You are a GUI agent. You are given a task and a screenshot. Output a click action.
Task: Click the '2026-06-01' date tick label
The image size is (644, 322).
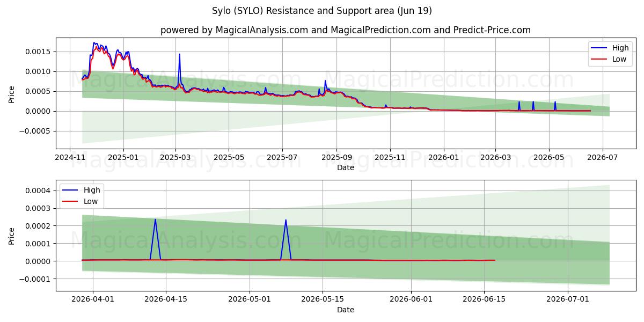[411, 300]
